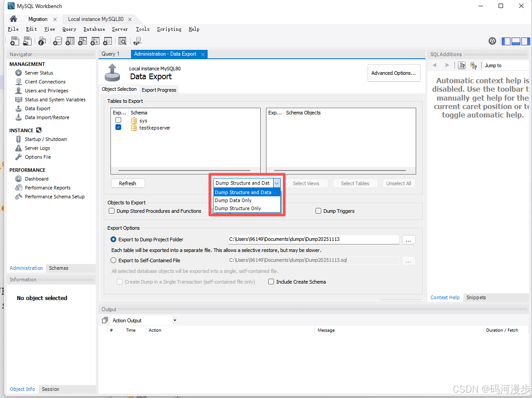
Task: Open Workbench preferences gear icon
Action: point(492,41)
